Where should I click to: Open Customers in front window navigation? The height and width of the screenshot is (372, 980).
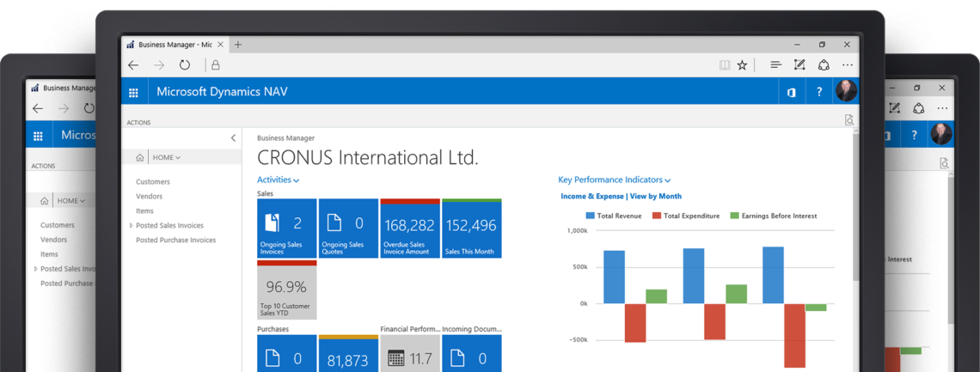point(152,181)
